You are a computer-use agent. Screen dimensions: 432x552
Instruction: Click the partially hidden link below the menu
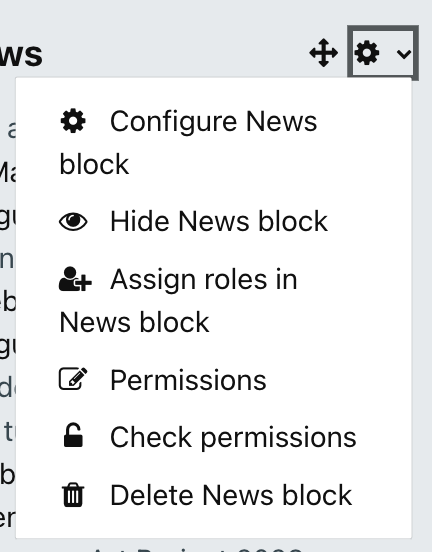197,549
